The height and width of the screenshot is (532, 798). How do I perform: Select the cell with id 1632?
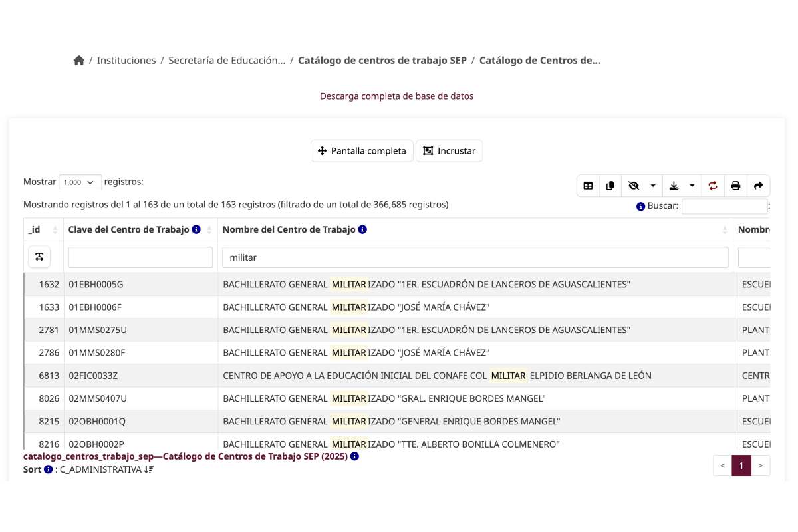(x=44, y=285)
